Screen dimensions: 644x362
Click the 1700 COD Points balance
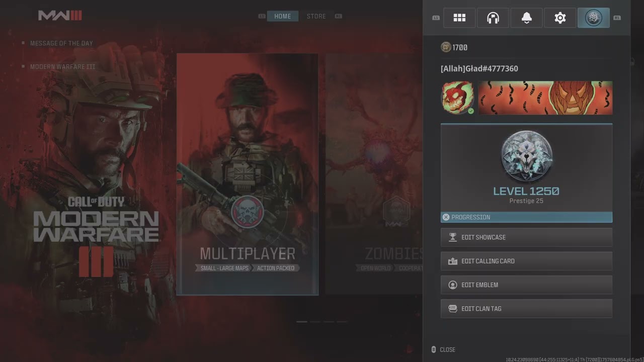[x=460, y=48]
